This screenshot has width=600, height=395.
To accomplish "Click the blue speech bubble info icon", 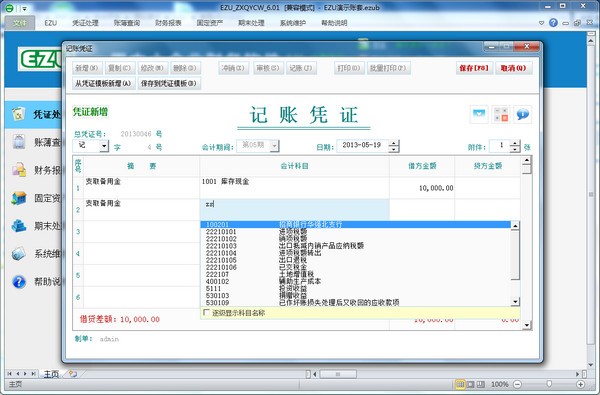I will [x=522, y=114].
